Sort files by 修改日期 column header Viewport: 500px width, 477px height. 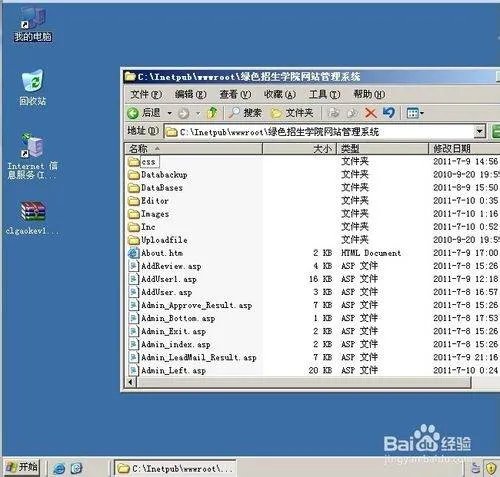pos(464,148)
